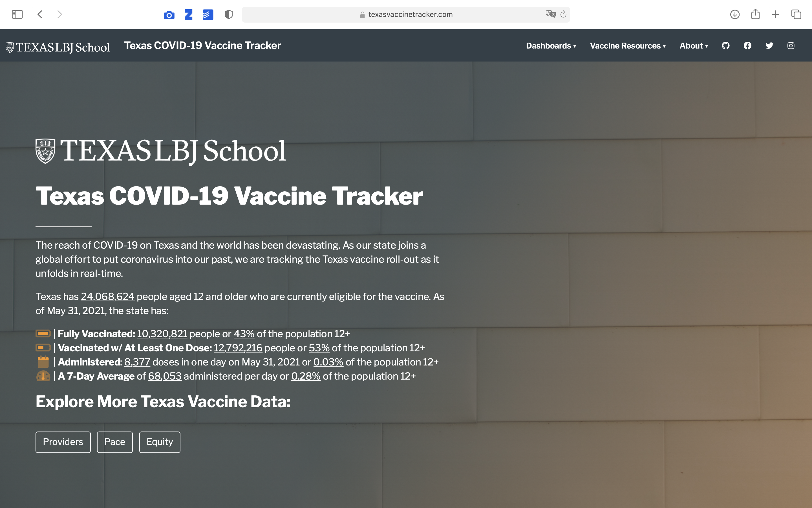Image resolution: width=812 pixels, height=508 pixels.
Task: Open the blue checklist extension icon
Action: point(208,15)
